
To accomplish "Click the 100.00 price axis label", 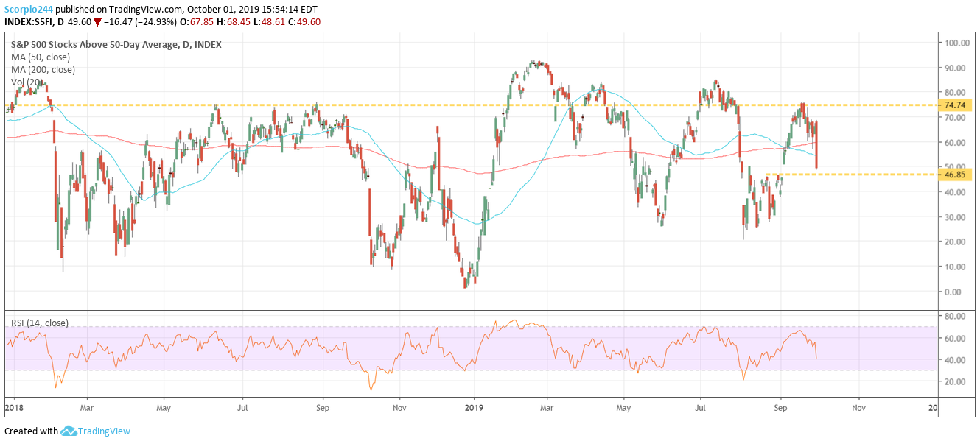I will [958, 43].
